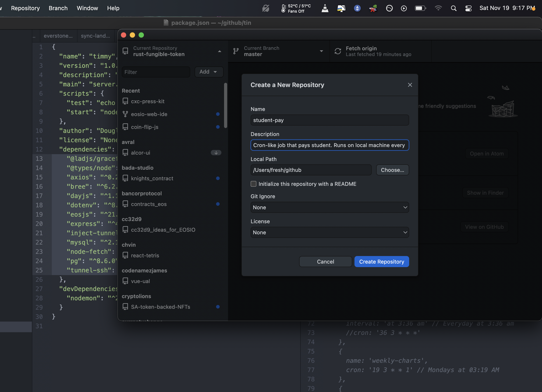Click the Create Repository button
Viewport: 542px width, 392px height.
[x=381, y=262]
